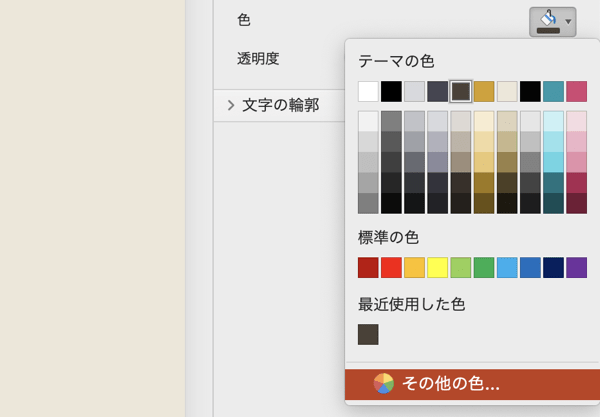Pick bright red standard color swatch
This screenshot has width=600, height=417.
click(x=391, y=267)
